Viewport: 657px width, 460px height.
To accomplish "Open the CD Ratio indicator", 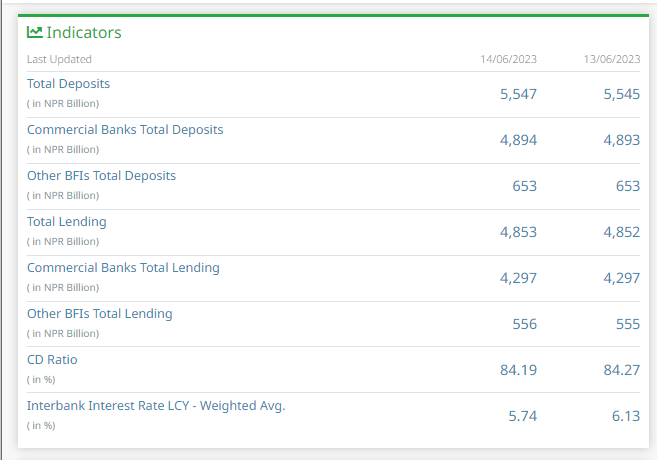I will [x=52, y=360].
